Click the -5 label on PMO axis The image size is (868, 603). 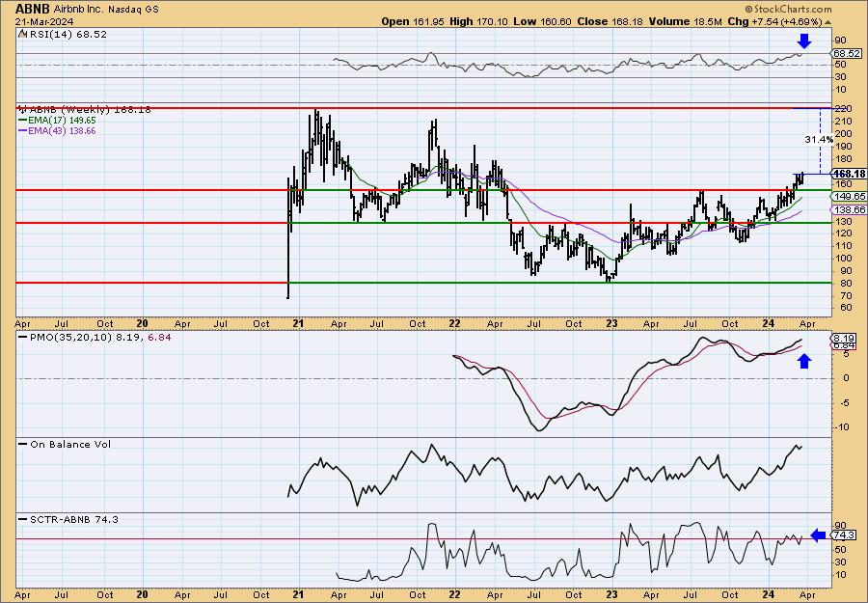tap(844, 402)
